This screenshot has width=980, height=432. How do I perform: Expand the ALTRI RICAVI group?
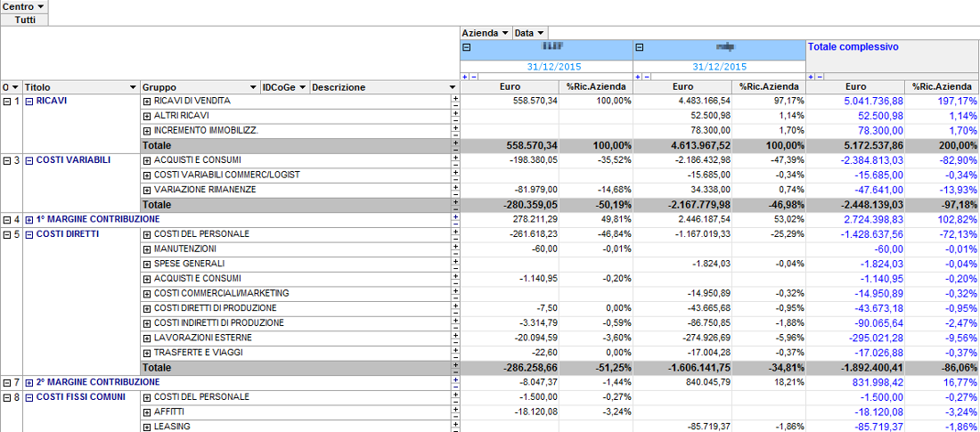click(148, 117)
